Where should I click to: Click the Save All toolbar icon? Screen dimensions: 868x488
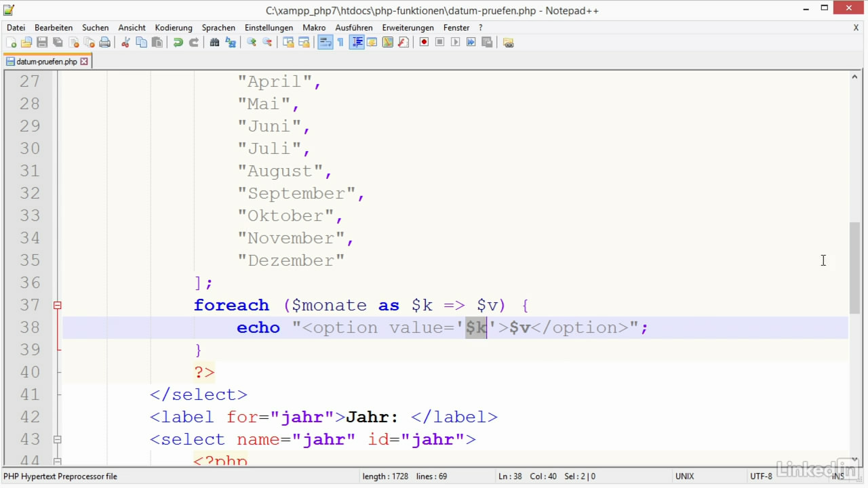click(58, 42)
